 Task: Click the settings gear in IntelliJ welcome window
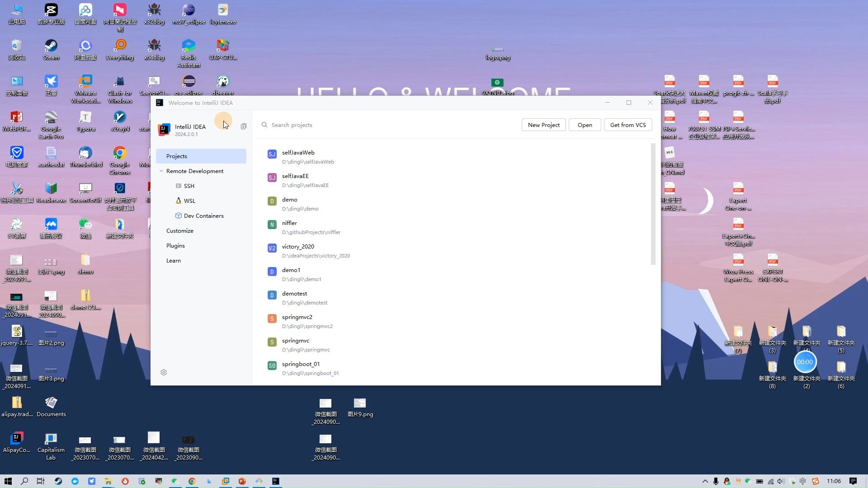(x=164, y=372)
